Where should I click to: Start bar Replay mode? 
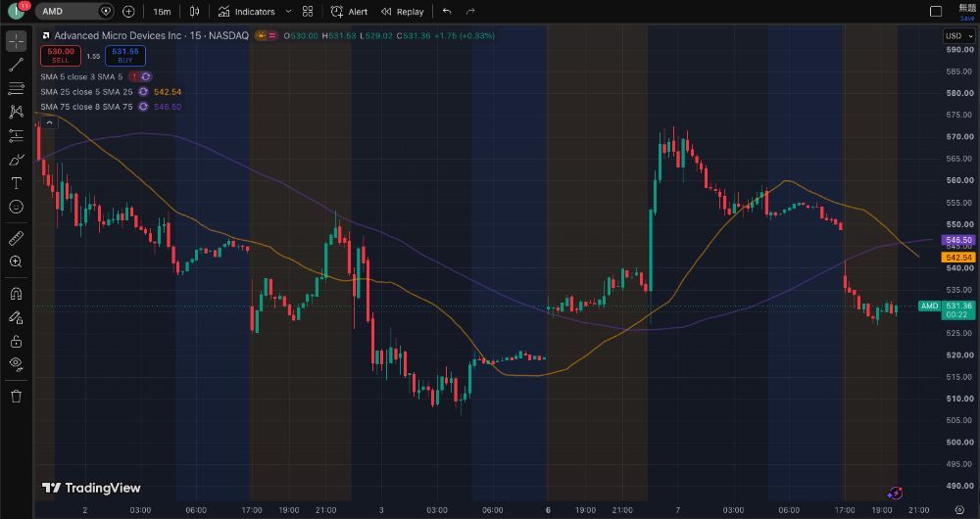point(402,11)
